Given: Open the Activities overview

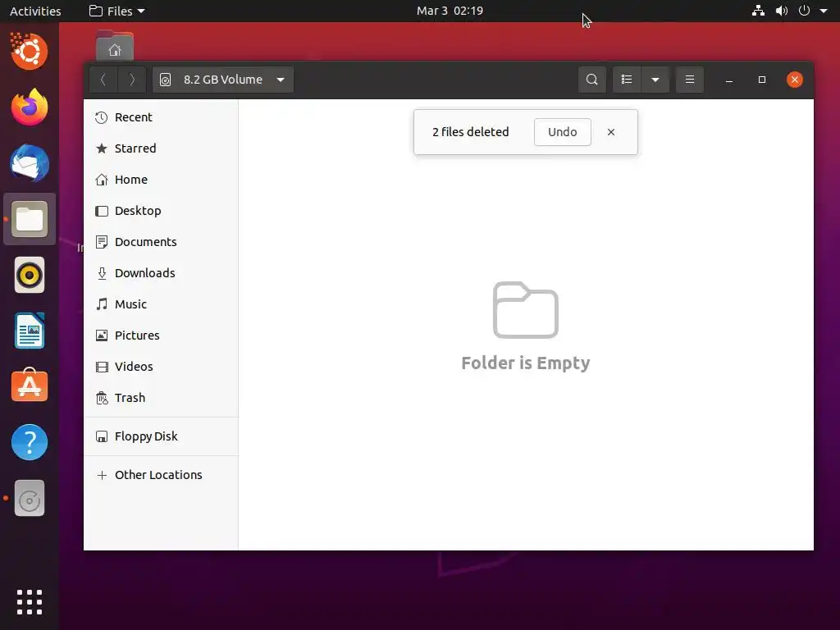Looking at the screenshot, I should coord(35,11).
